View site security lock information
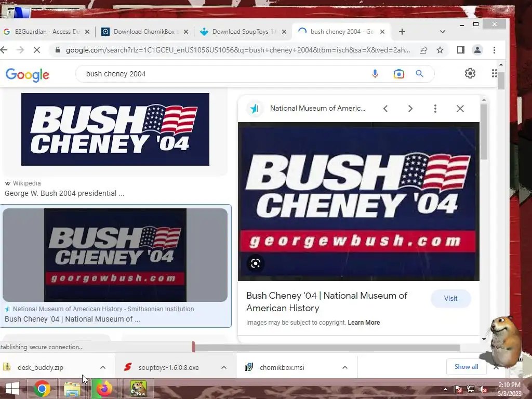Viewport: 532px width, 399px height. (58, 50)
